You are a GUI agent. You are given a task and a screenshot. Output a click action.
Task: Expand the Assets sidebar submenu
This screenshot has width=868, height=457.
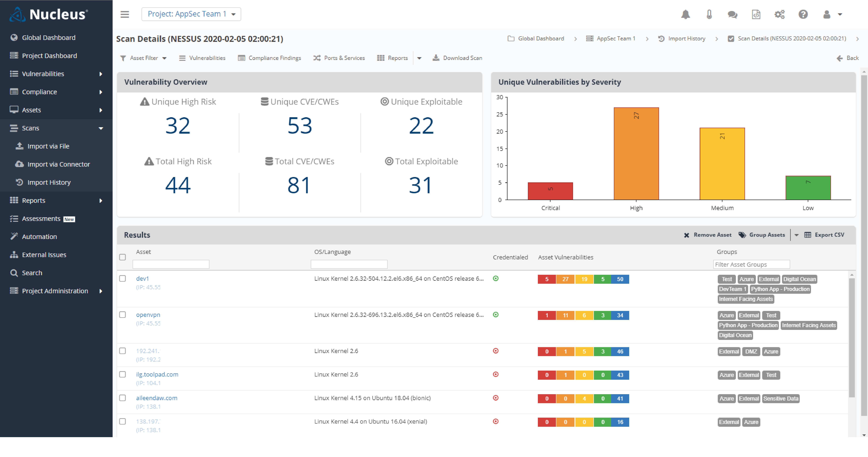101,110
